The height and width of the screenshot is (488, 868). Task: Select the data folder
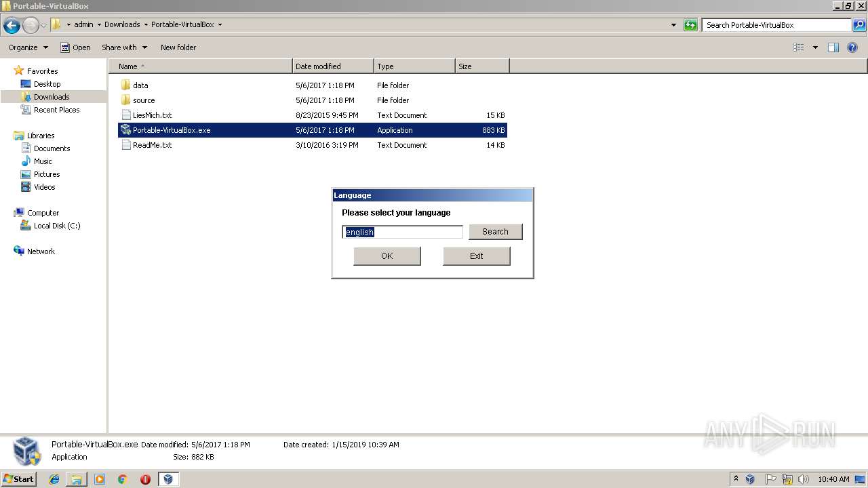coord(313,85)
